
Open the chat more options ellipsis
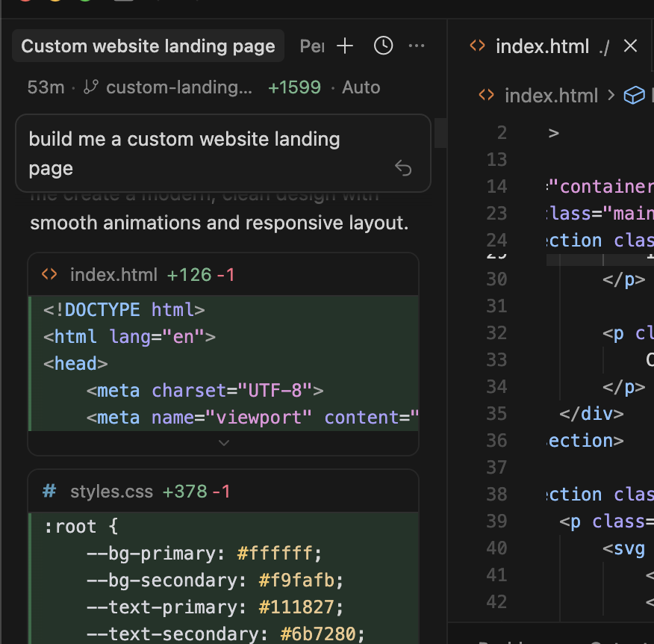pos(417,46)
